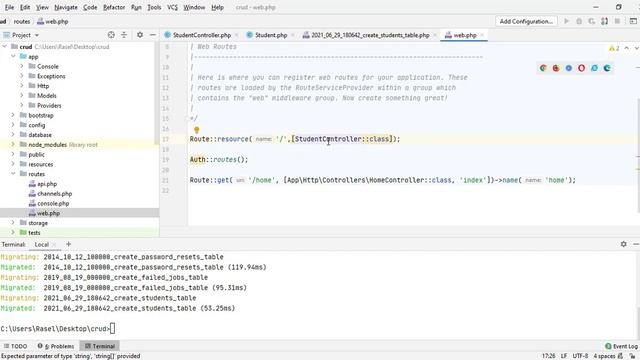640x360 pixels.
Task: Expand the storage folder
Action: click(x=13, y=223)
